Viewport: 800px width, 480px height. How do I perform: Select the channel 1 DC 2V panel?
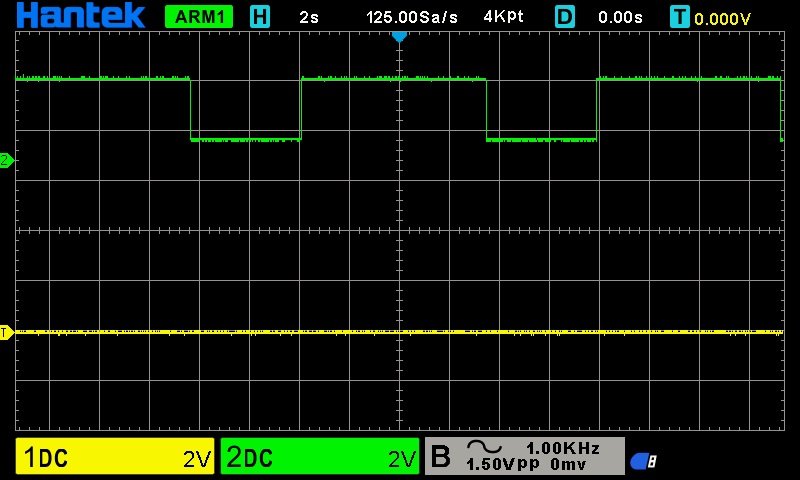click(x=115, y=456)
